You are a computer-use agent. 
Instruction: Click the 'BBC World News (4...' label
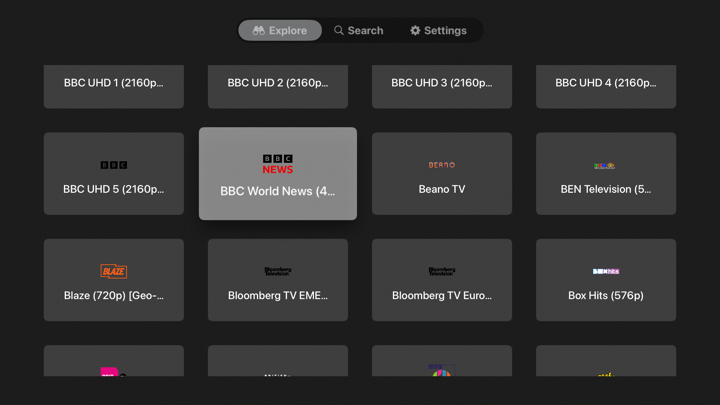[x=278, y=191]
